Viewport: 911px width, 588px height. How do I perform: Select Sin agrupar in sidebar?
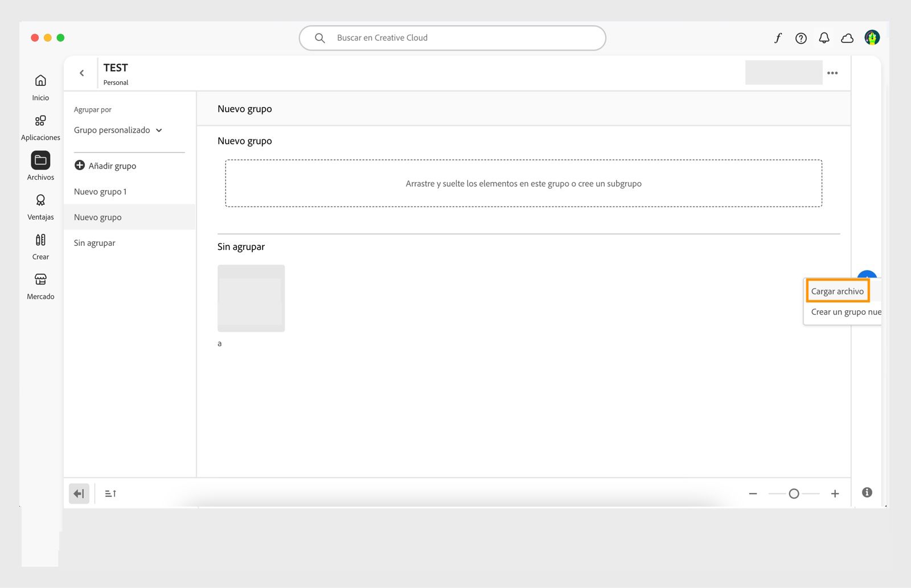point(129,243)
